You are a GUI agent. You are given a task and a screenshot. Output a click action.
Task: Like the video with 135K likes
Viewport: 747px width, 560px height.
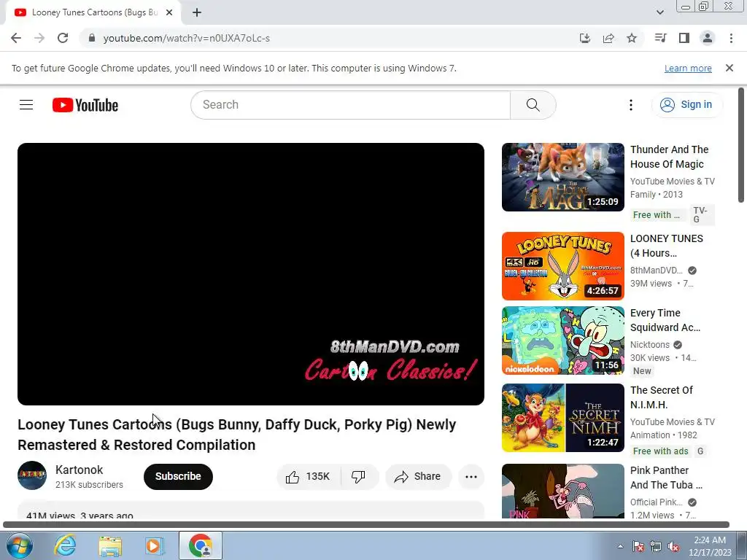coord(309,476)
